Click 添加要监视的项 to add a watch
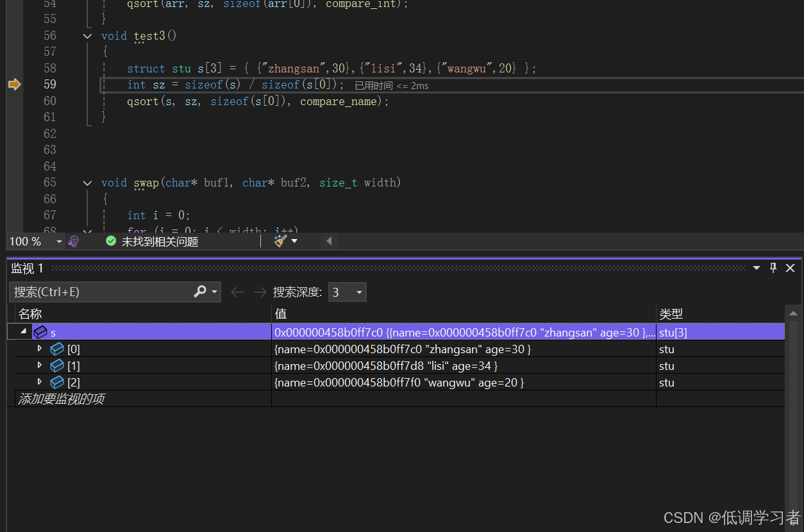Screen dimensions: 804x532 click(61, 398)
